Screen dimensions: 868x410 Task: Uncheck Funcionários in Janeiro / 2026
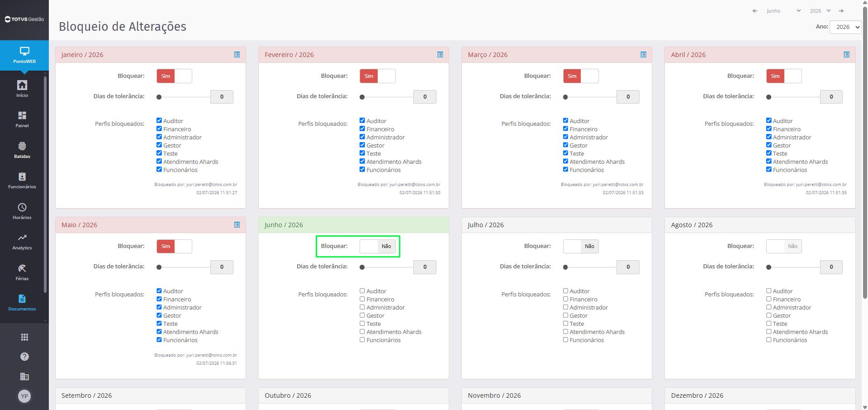pos(159,169)
